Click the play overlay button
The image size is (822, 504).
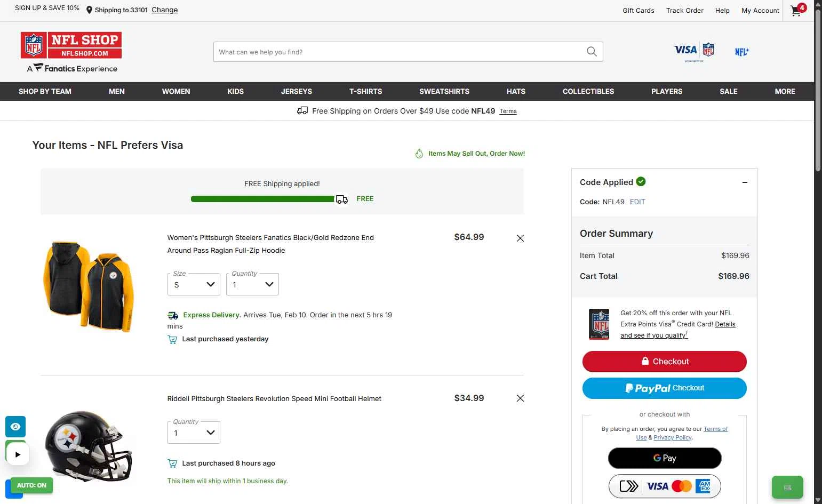(x=18, y=454)
